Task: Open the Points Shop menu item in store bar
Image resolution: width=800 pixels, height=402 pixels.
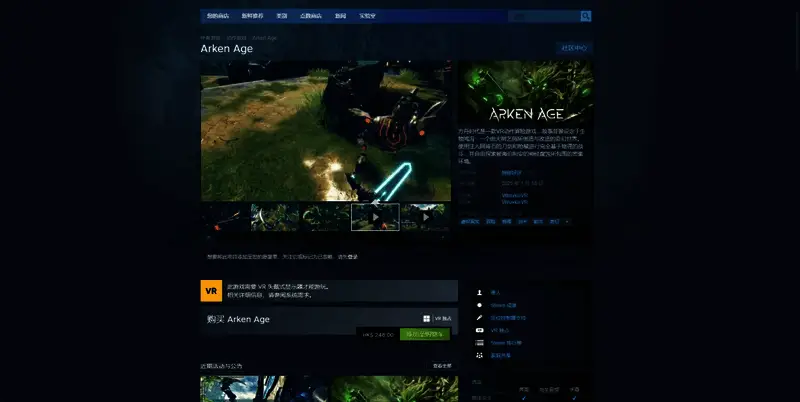Action: coord(313,16)
